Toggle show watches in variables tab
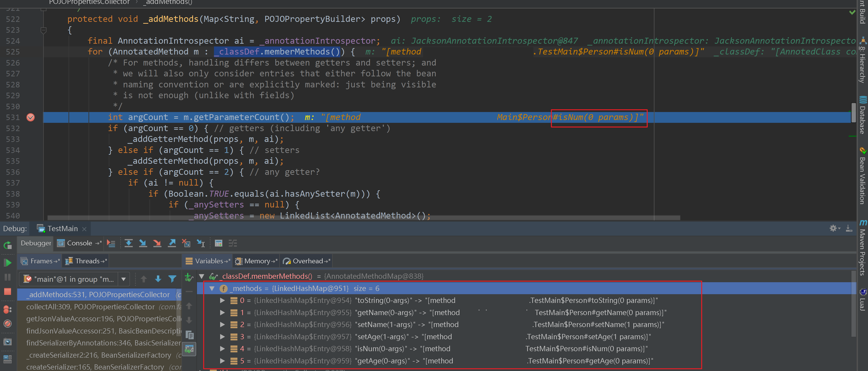Image resolution: width=868 pixels, height=371 pixels. tap(189, 349)
